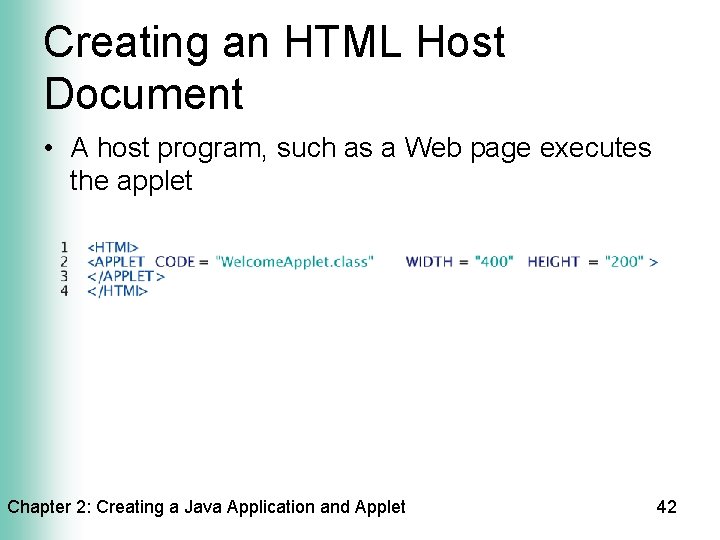
Task: Click the HEIGHT attribute name
Action: coord(553,262)
